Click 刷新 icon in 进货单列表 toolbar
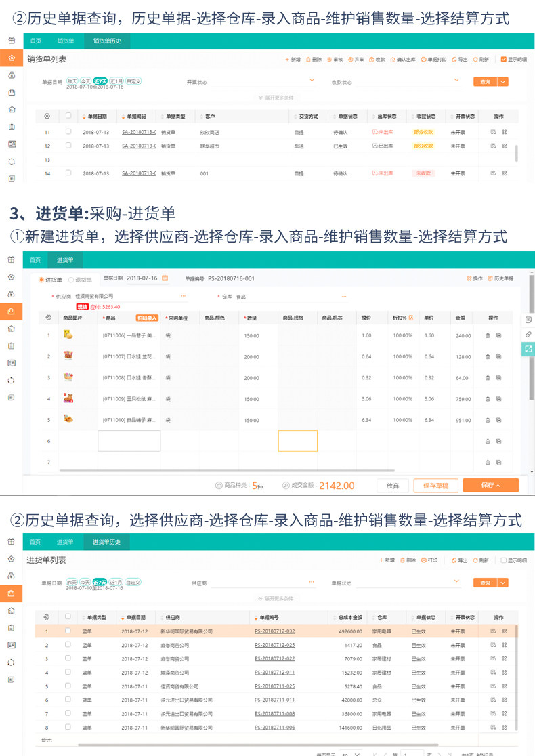The image size is (535, 756). click(475, 560)
